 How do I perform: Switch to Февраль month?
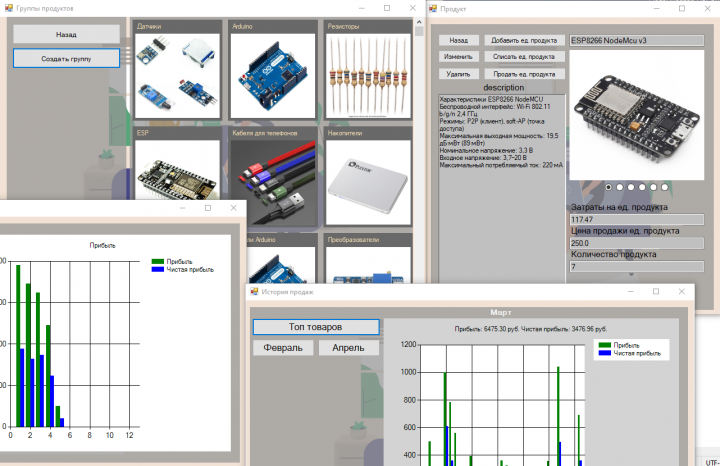coord(283,348)
